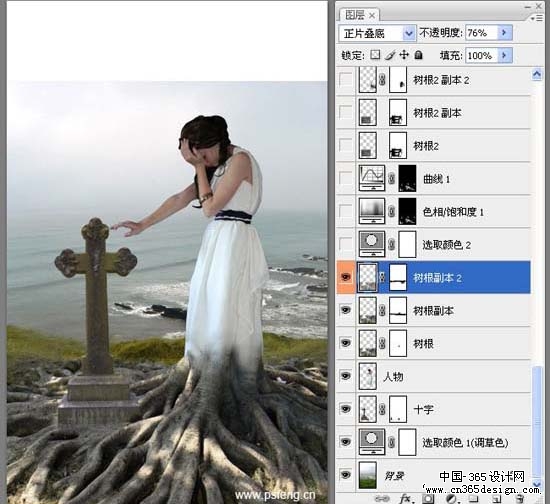Click the mask link chain on 树根 layer

coord(382,343)
